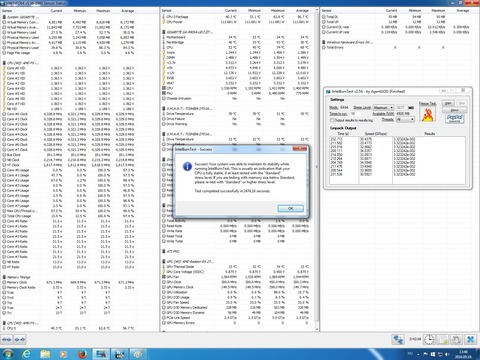Open the Windows Start menu
The image size is (480, 360).
pos(8,354)
